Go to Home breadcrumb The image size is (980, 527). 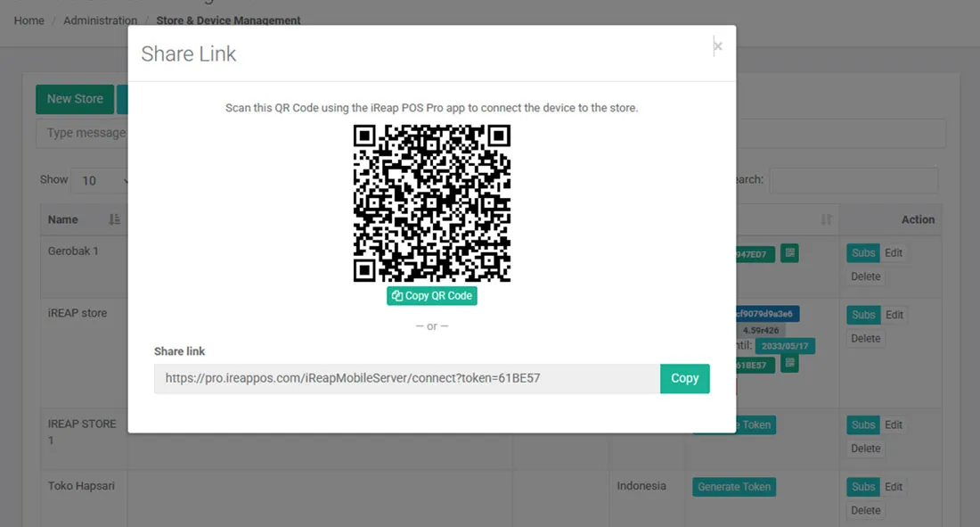click(x=29, y=21)
